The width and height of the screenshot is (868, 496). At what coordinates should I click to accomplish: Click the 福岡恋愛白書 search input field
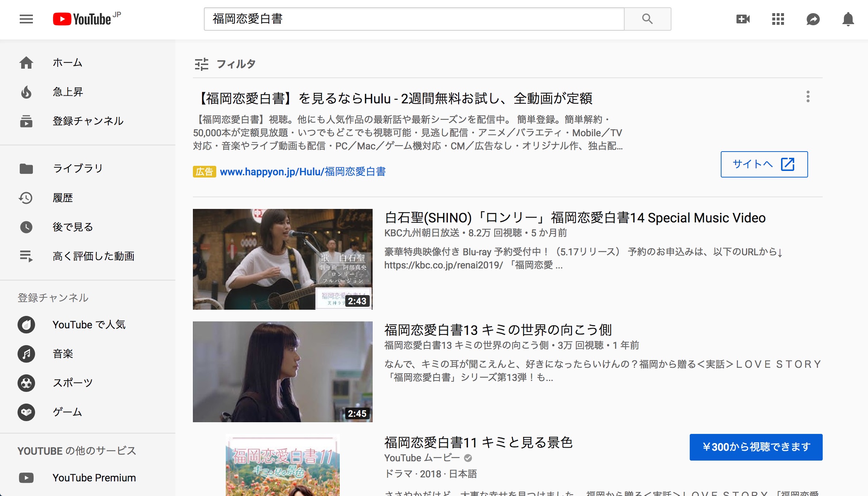[414, 19]
